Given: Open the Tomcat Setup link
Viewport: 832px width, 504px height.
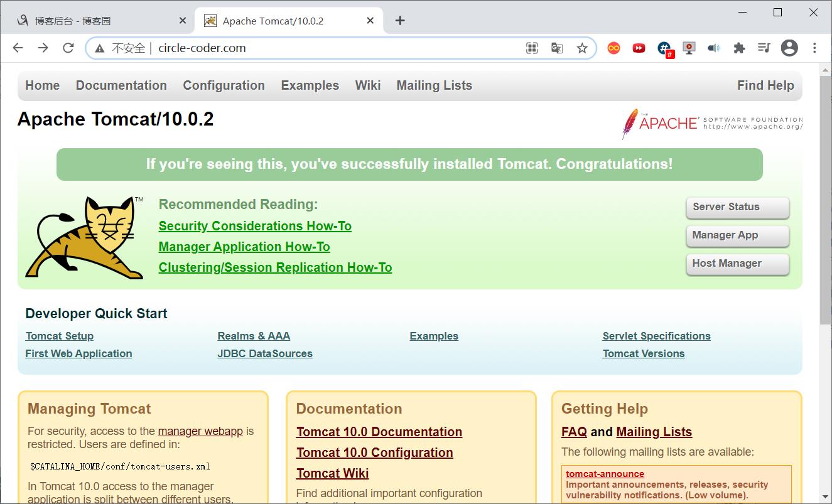Looking at the screenshot, I should click(x=60, y=336).
